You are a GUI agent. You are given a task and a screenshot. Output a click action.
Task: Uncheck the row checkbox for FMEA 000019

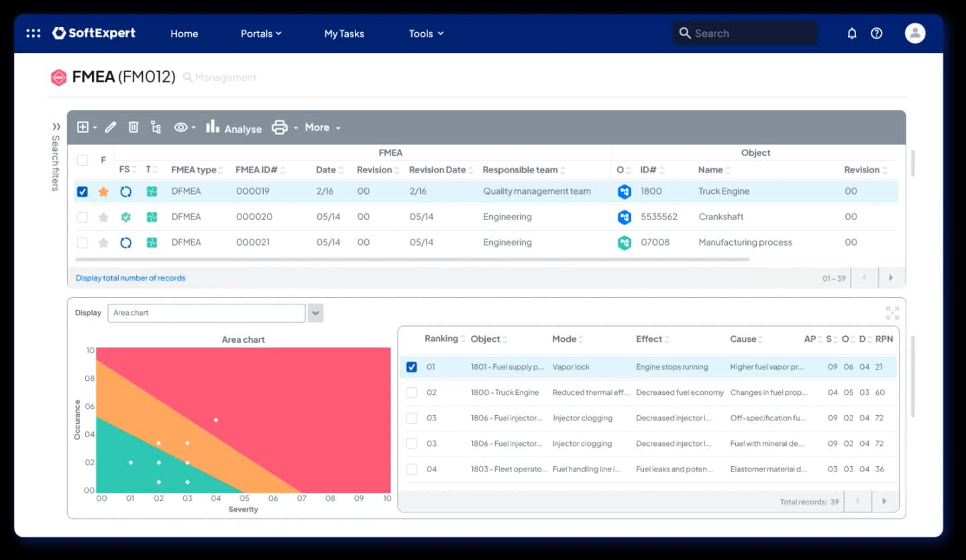(x=82, y=192)
